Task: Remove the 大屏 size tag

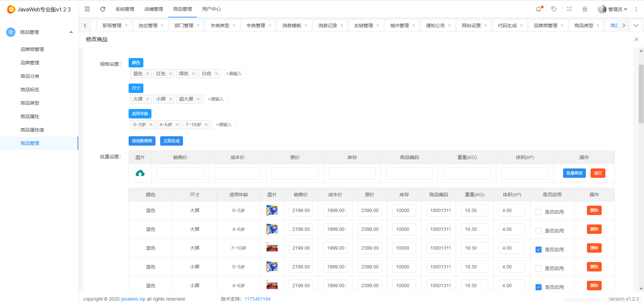Action: [x=147, y=99]
